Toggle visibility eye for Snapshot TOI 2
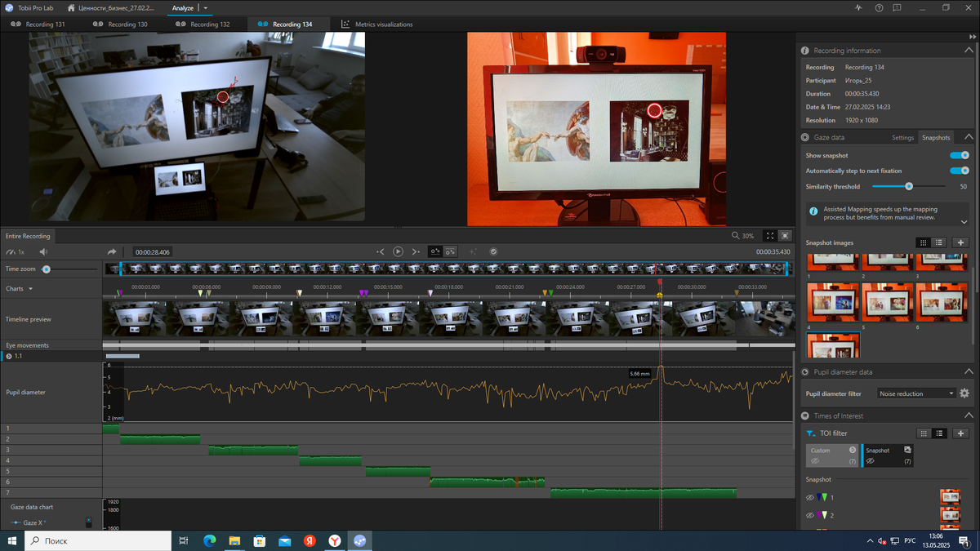Screen dimensions: 980x551 coord(810,515)
